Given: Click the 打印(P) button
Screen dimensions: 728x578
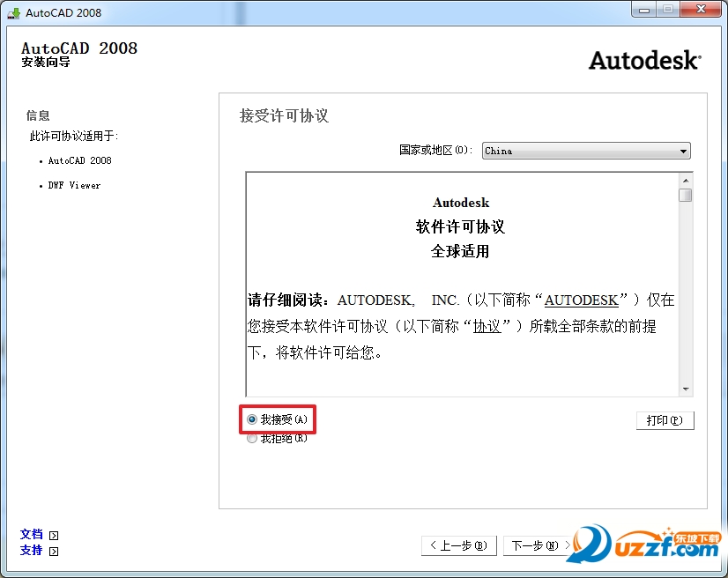Looking at the screenshot, I should [x=665, y=420].
